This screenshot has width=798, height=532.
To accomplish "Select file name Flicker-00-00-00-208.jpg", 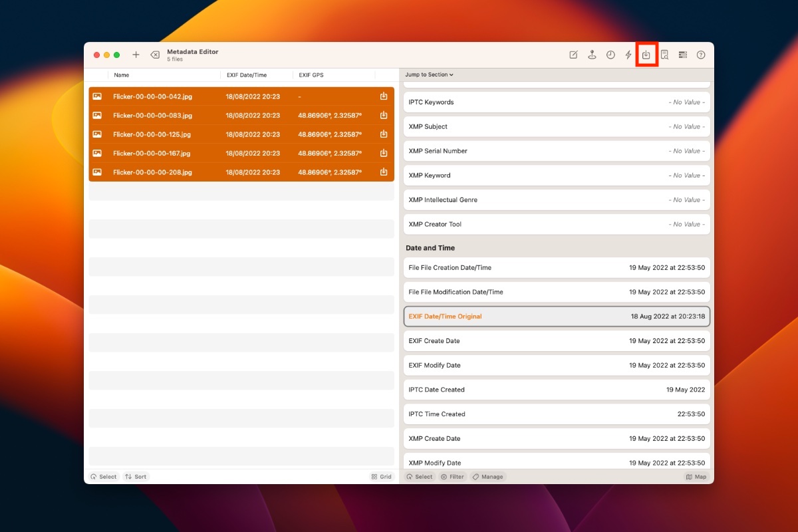I will (153, 172).
